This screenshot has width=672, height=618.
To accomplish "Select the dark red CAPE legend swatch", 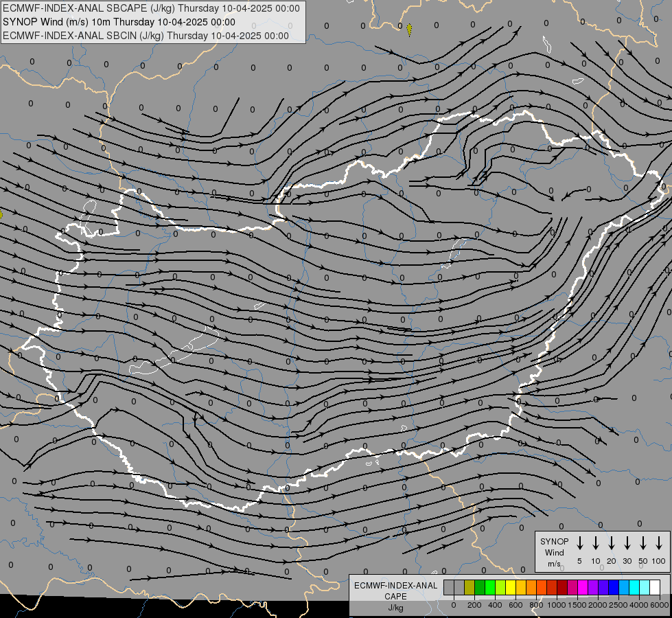I will point(562,587).
